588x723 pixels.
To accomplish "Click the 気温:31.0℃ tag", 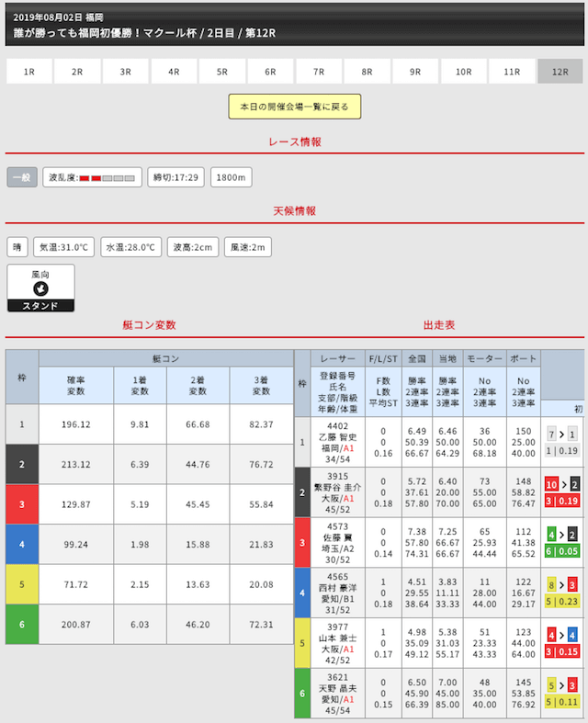I will (x=63, y=247).
